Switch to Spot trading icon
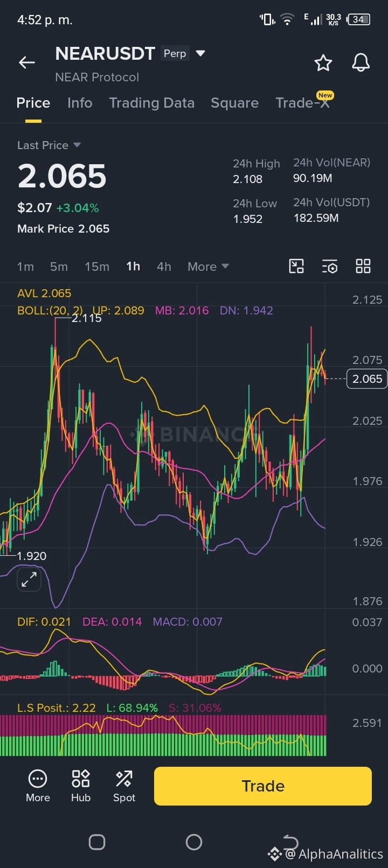Image resolution: width=388 pixels, height=868 pixels. (x=124, y=786)
